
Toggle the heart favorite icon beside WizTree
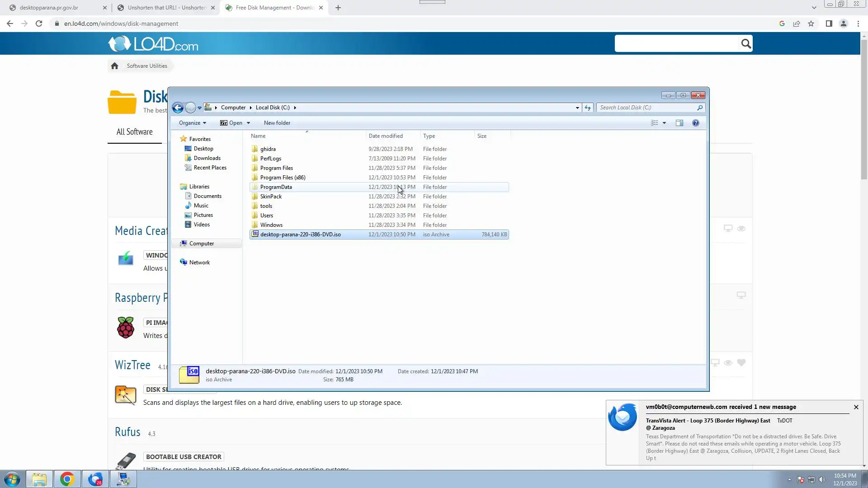[x=741, y=362]
